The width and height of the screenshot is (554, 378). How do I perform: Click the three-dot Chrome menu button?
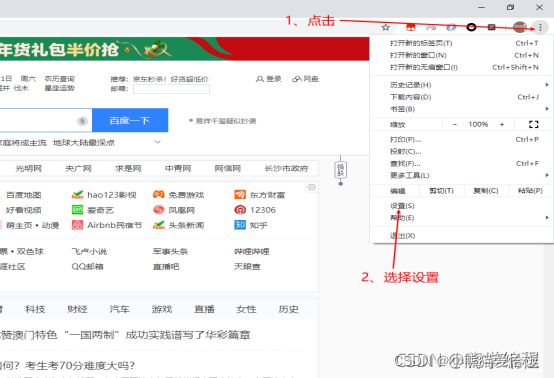coord(540,27)
